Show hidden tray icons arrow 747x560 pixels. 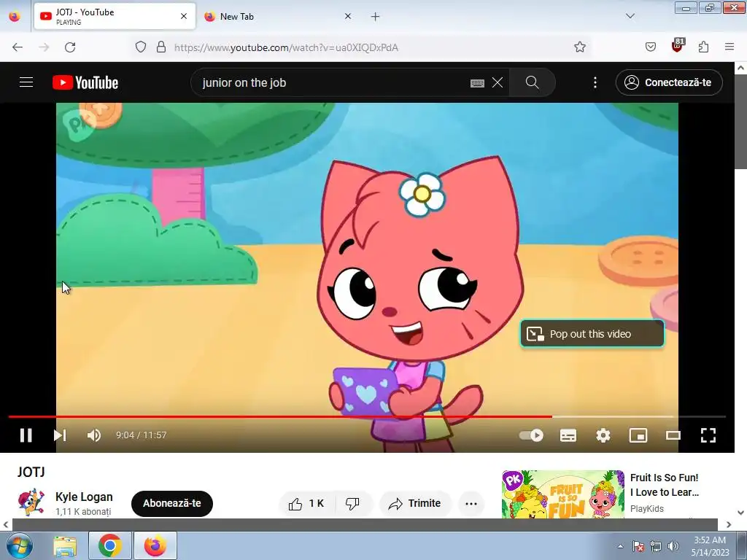[x=620, y=546]
